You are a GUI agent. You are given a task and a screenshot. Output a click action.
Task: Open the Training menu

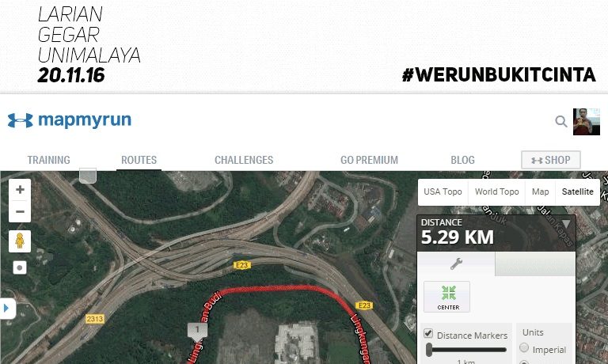pos(49,160)
